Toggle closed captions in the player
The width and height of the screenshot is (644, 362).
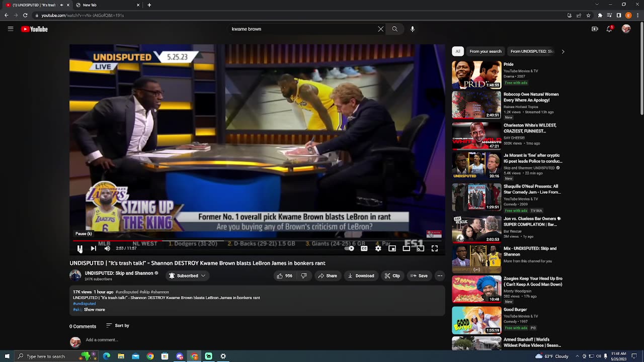click(x=364, y=248)
